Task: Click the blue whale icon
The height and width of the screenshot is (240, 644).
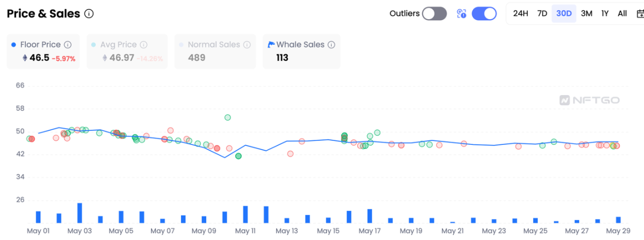Action: (271, 45)
